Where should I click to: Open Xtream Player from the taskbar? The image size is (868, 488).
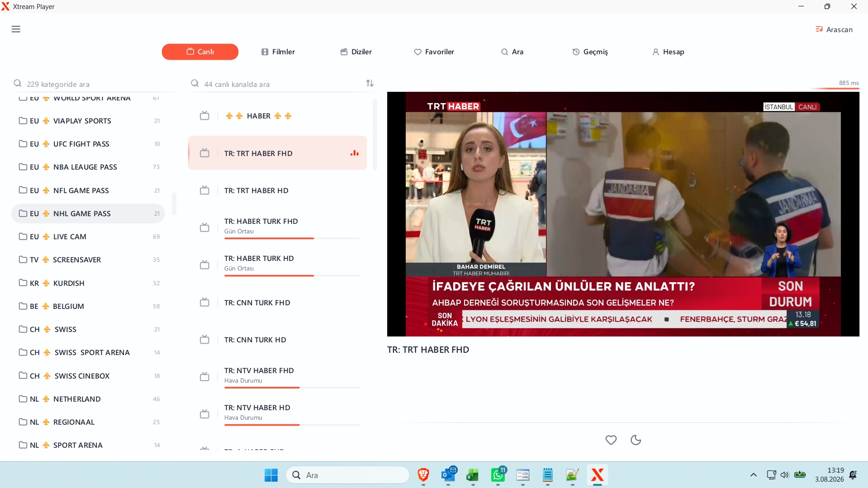(x=598, y=475)
